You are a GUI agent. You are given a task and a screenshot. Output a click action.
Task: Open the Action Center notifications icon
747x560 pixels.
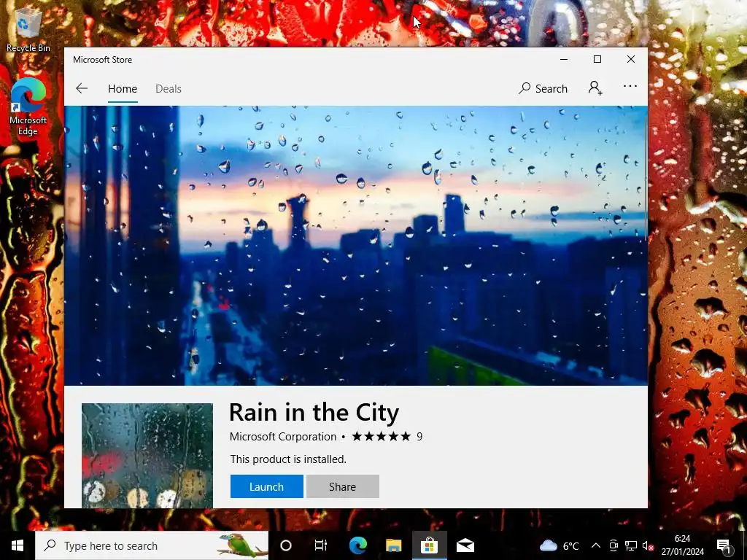click(x=724, y=545)
